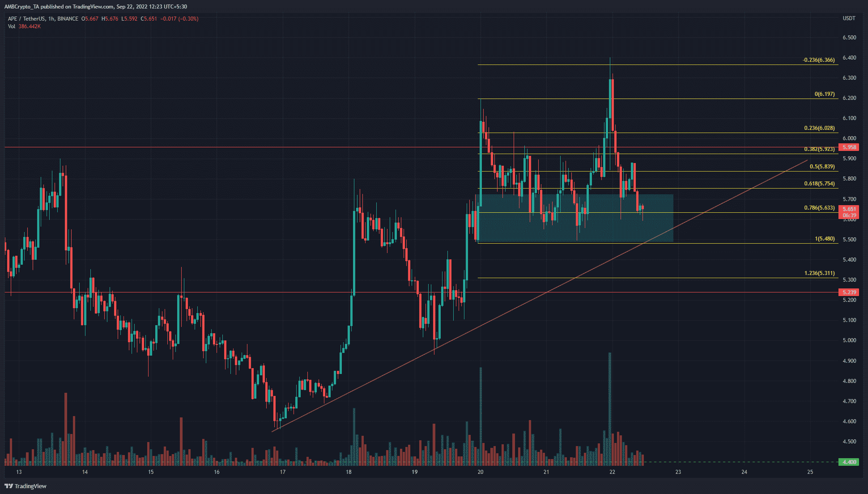Click date 13 on time axis
This screenshot has width=868, height=494.
click(x=19, y=472)
